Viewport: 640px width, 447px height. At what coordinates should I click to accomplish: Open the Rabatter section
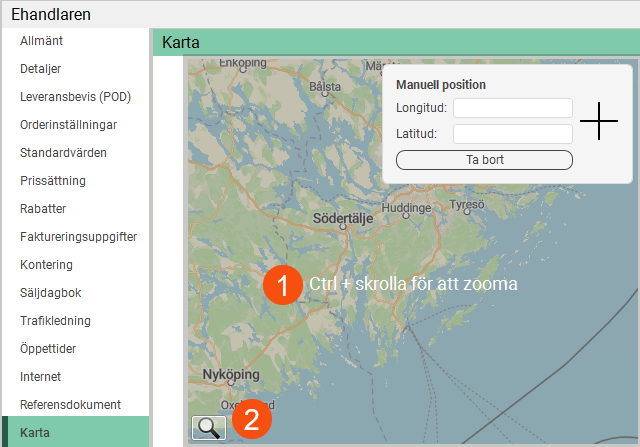(43, 209)
